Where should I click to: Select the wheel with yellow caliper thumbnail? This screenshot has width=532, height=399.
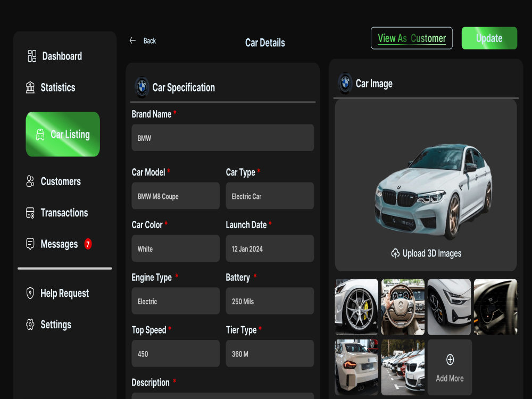[x=356, y=307]
